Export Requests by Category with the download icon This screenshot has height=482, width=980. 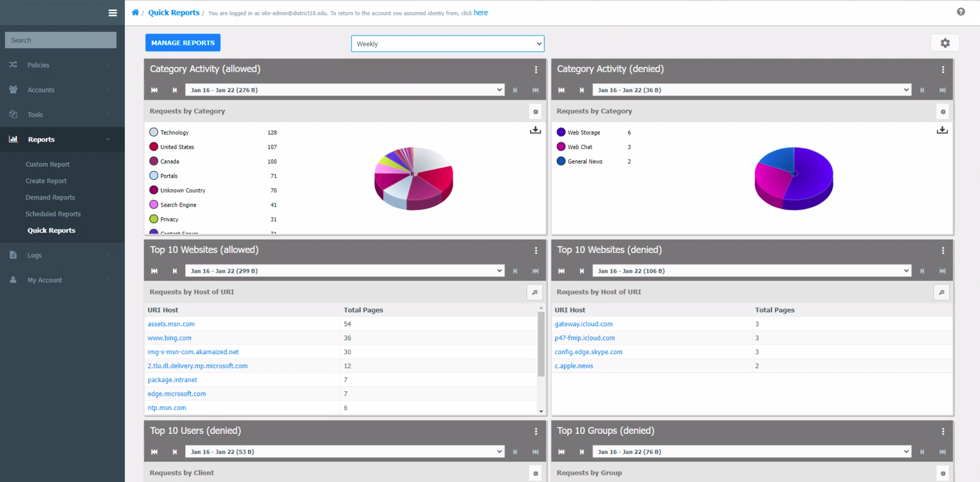click(535, 130)
